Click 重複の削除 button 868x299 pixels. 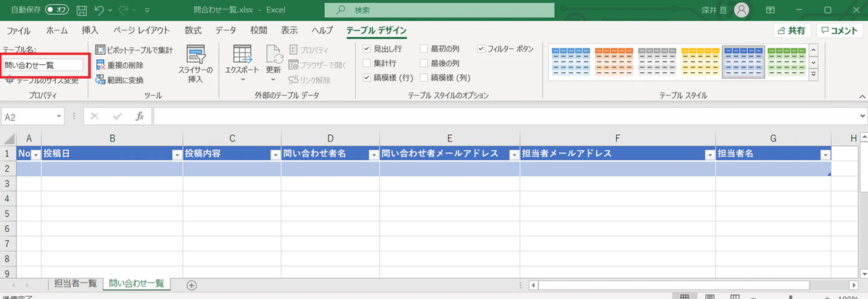(x=119, y=65)
